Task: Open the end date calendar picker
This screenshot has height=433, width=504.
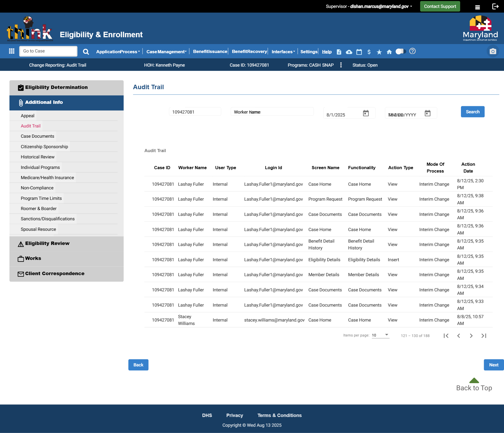Action: pyautogui.click(x=427, y=113)
